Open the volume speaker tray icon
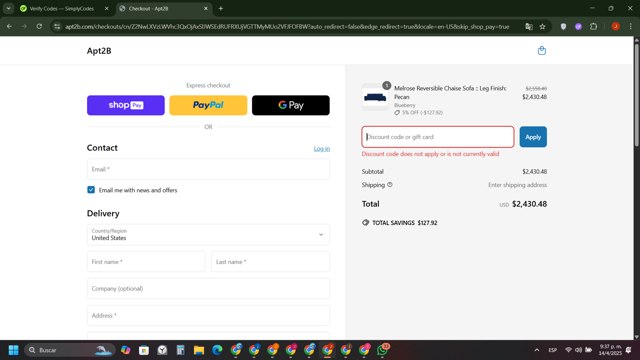The width and height of the screenshot is (640, 360). [x=578, y=350]
